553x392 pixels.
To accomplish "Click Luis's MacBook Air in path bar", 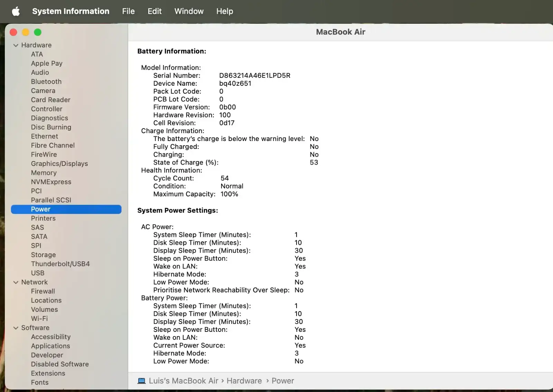I will coord(183,381).
